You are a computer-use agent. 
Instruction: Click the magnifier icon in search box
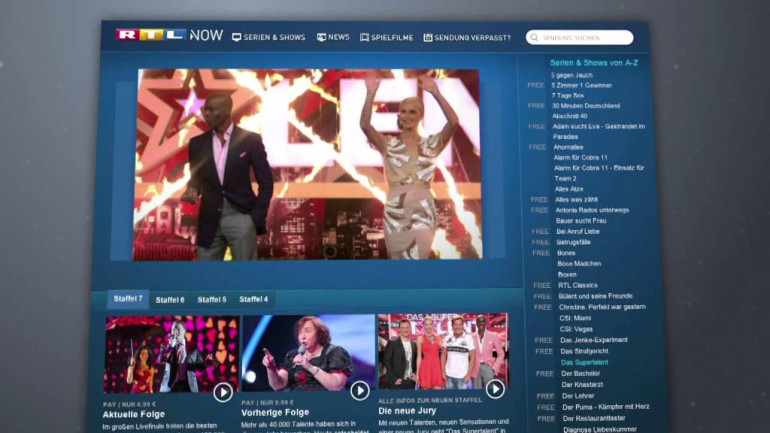pyautogui.click(x=534, y=38)
